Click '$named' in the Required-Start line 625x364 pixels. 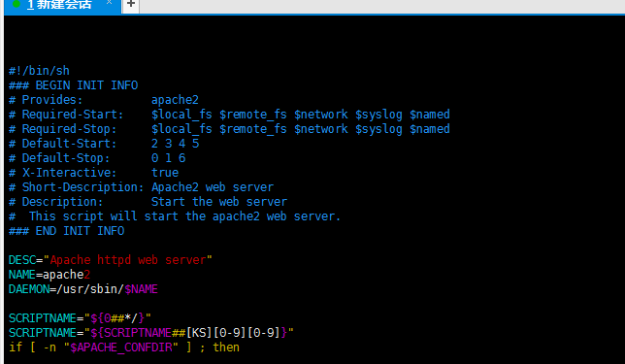[x=430, y=115]
